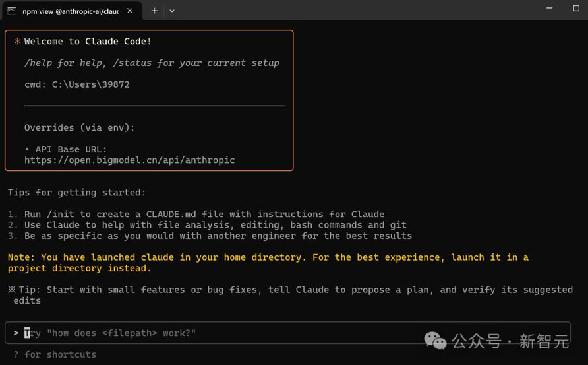Click the orange Claude asterisk logo
This screenshot has width=588, height=365.
coord(17,42)
